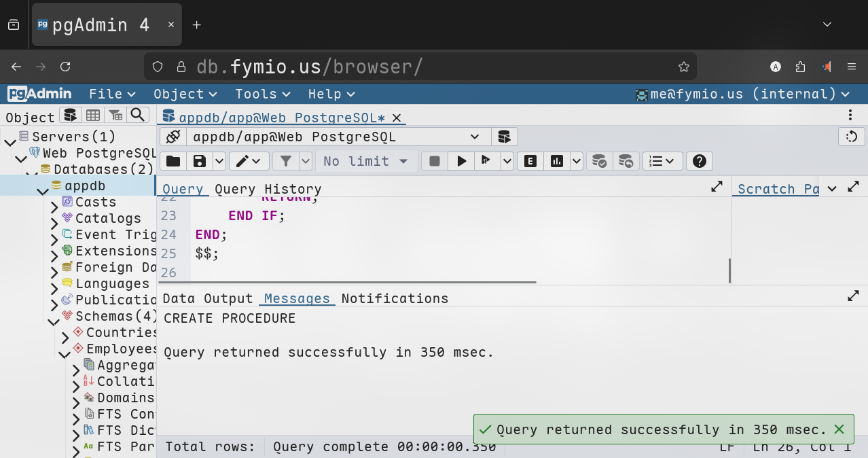Open the appdb/app connection dropdown

[x=337, y=137]
